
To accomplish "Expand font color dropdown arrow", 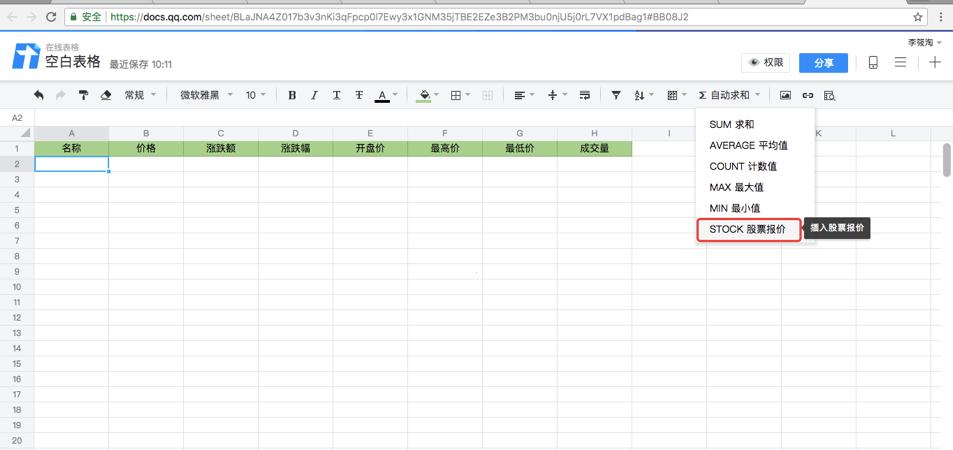I will pyautogui.click(x=395, y=95).
